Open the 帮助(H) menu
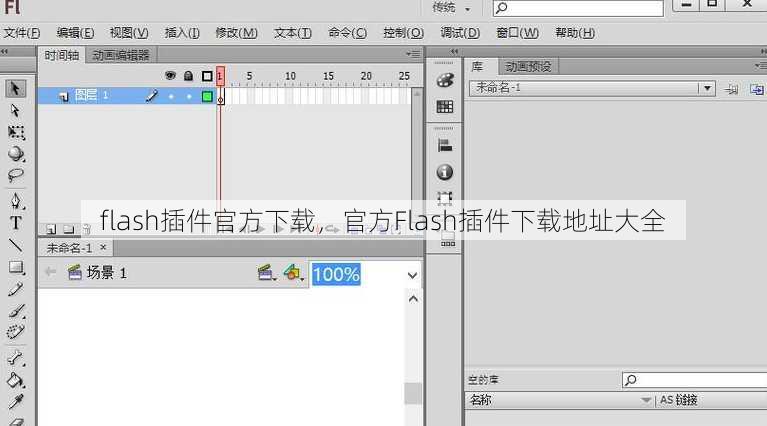The height and width of the screenshot is (426, 767). pos(575,33)
